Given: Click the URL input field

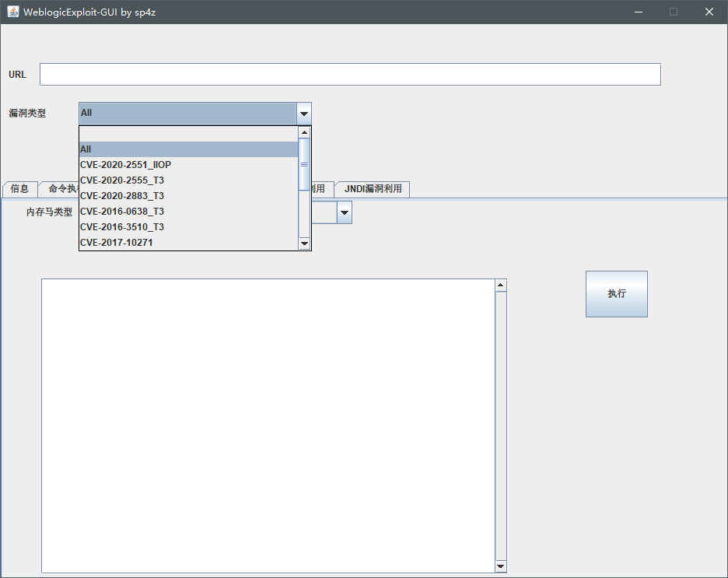Looking at the screenshot, I should coord(350,75).
